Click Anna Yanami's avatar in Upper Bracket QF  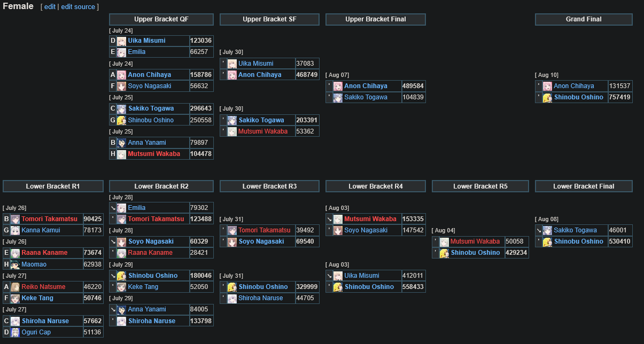(122, 143)
